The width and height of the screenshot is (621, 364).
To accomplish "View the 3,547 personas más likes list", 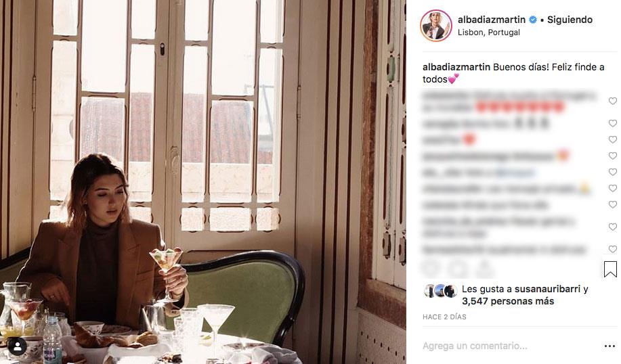I will click(x=508, y=301).
